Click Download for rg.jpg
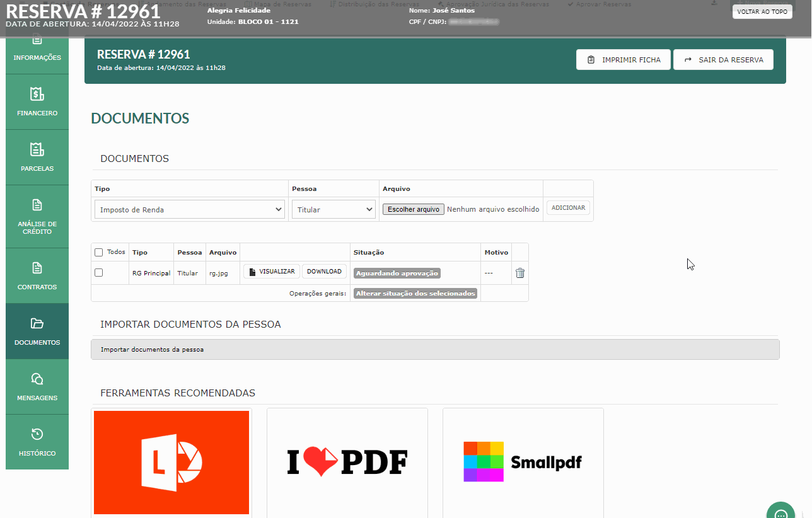 pyautogui.click(x=324, y=272)
